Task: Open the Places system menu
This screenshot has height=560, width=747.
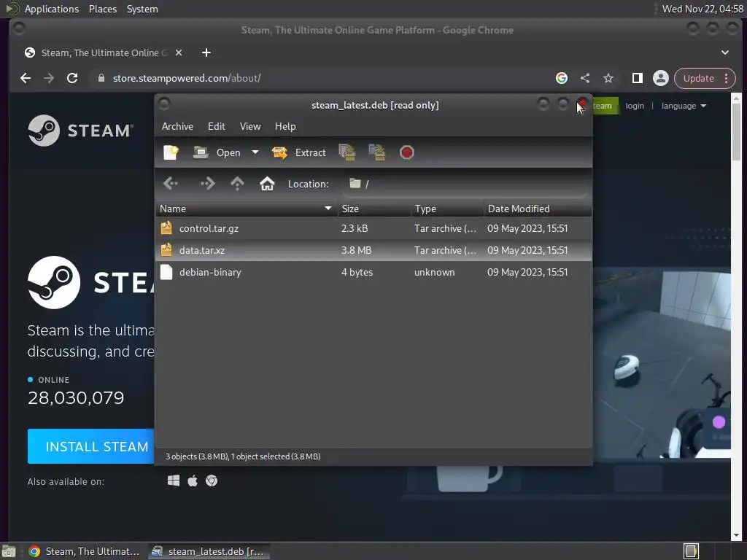Action: [x=103, y=9]
